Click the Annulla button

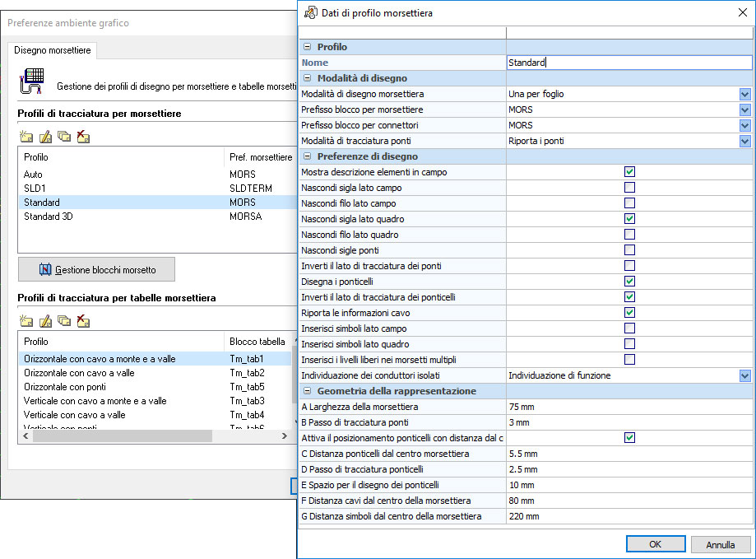pyautogui.click(x=721, y=544)
